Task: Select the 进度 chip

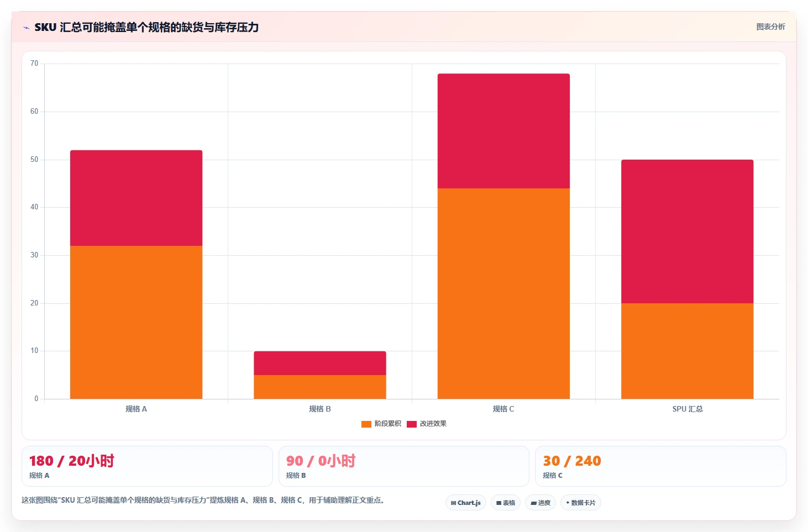Action: coord(541,503)
